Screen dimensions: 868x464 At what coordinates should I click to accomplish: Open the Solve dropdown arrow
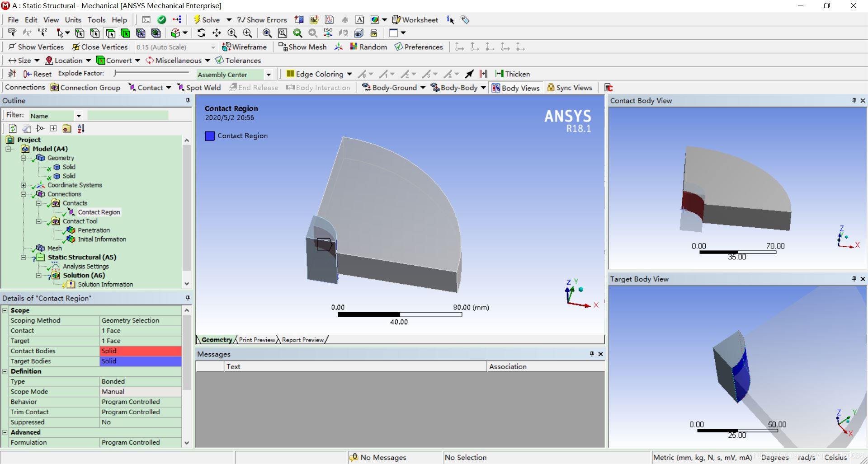coord(229,19)
